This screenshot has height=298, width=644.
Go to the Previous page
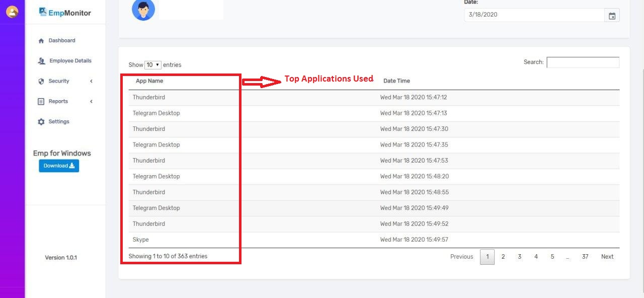(461, 257)
